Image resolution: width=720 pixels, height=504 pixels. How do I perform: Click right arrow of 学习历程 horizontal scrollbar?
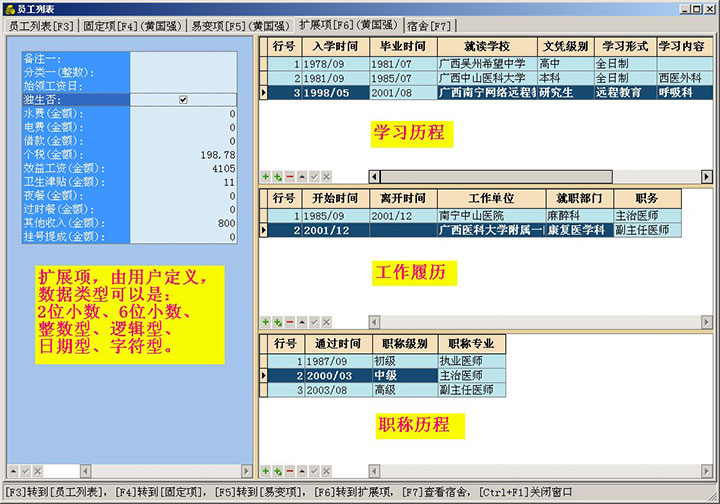click(708, 176)
